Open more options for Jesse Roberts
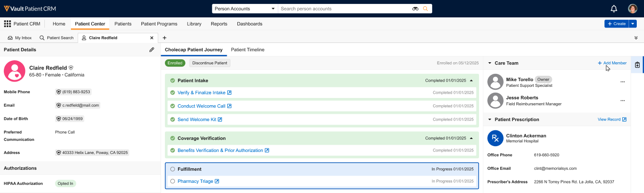 coord(622,100)
